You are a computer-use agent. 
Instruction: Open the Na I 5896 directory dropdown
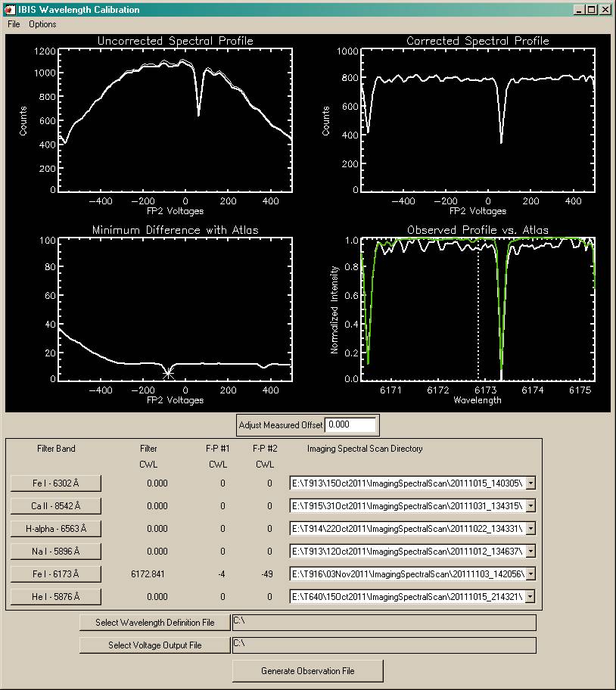[530, 552]
